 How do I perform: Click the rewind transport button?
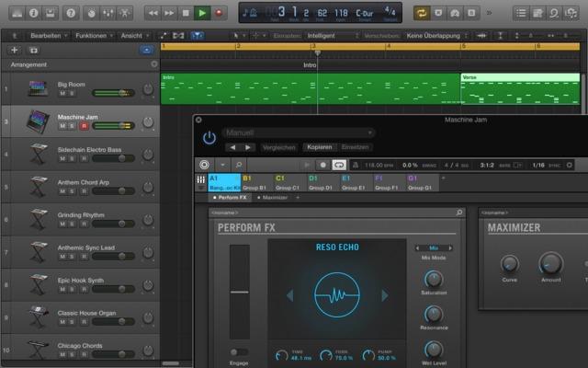tap(153, 14)
